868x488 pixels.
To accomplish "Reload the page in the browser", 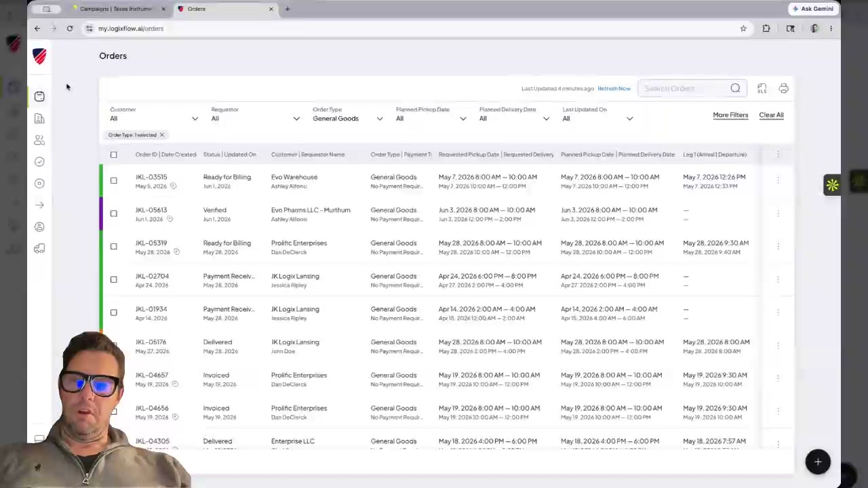I will [70, 28].
